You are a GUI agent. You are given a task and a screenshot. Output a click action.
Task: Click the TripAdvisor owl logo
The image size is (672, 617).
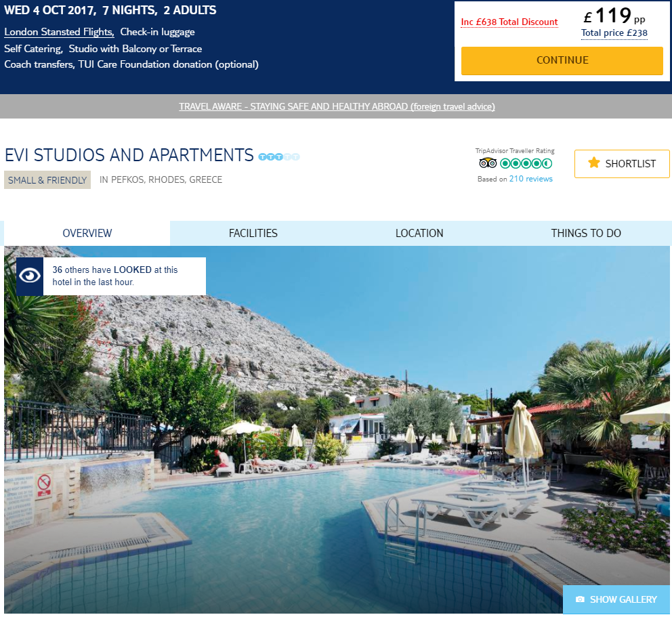click(x=488, y=163)
